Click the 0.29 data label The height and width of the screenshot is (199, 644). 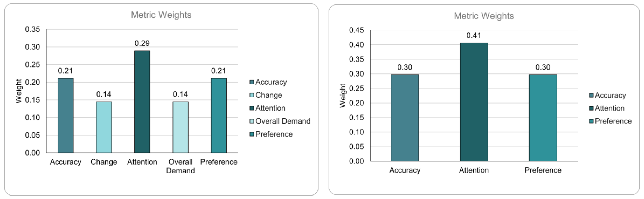point(142,43)
